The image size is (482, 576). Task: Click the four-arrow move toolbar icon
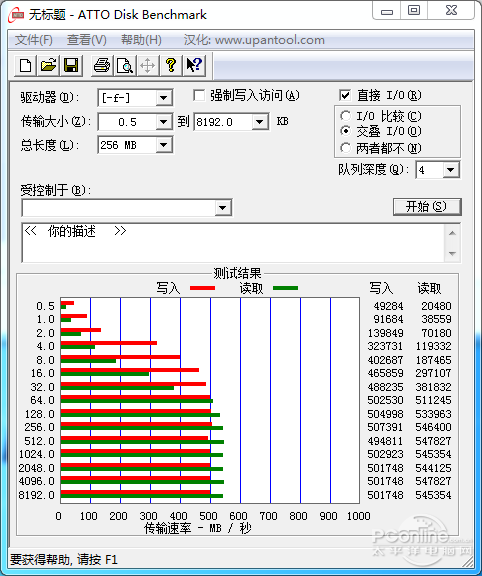[x=147, y=66]
